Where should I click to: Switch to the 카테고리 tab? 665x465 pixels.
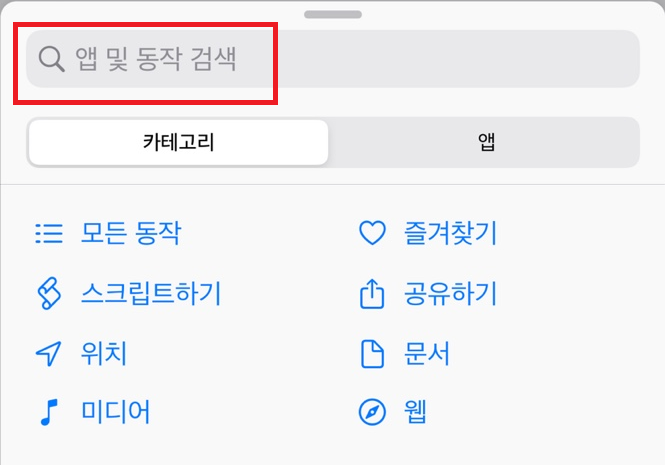[178, 142]
